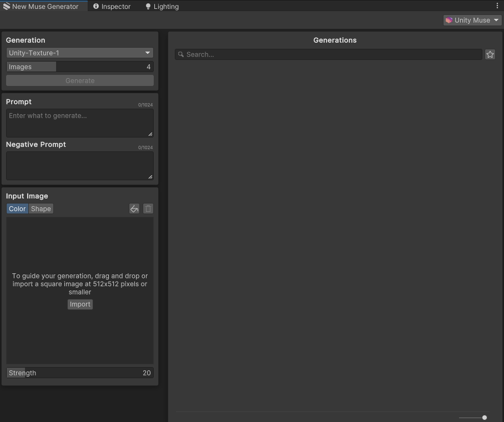This screenshot has height=422, width=504.
Task: Open the Unity Muse dropdown
Action: pyautogui.click(x=472, y=20)
